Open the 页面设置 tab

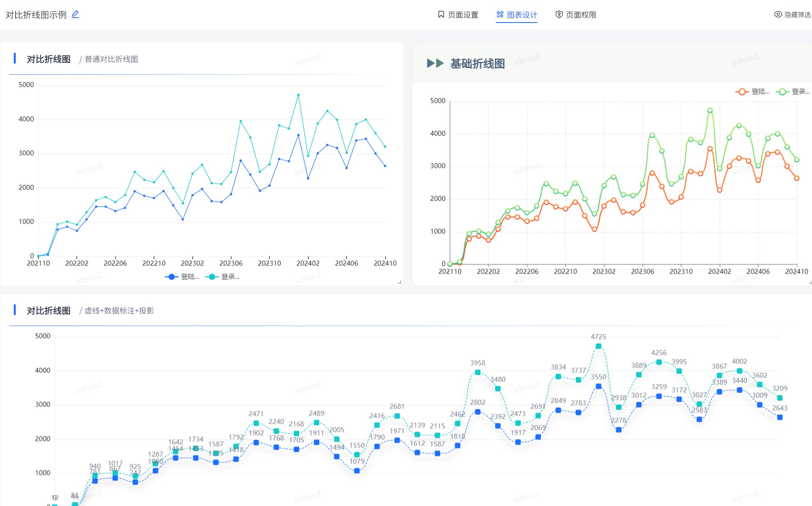458,15
